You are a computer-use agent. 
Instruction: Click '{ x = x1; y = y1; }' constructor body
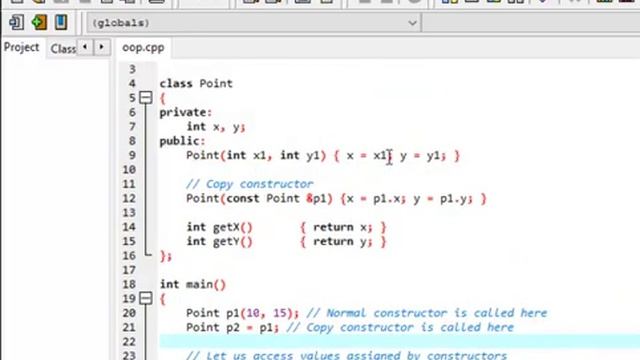click(396, 156)
